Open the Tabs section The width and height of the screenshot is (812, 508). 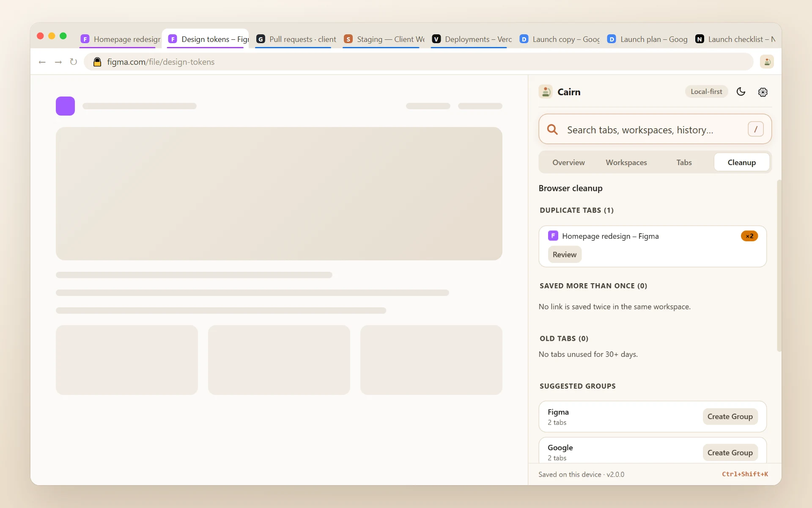click(684, 163)
